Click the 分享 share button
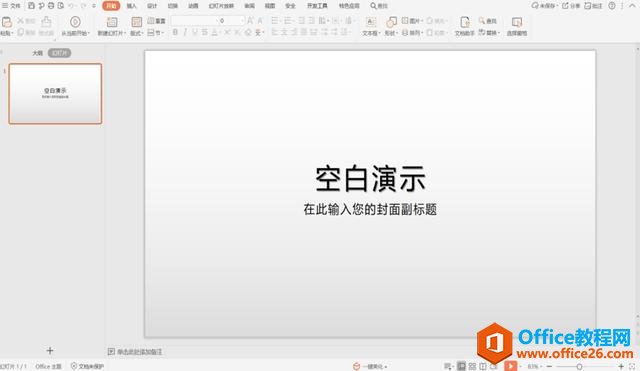Image resolution: width=640 pixels, height=371 pixels. coord(571,6)
